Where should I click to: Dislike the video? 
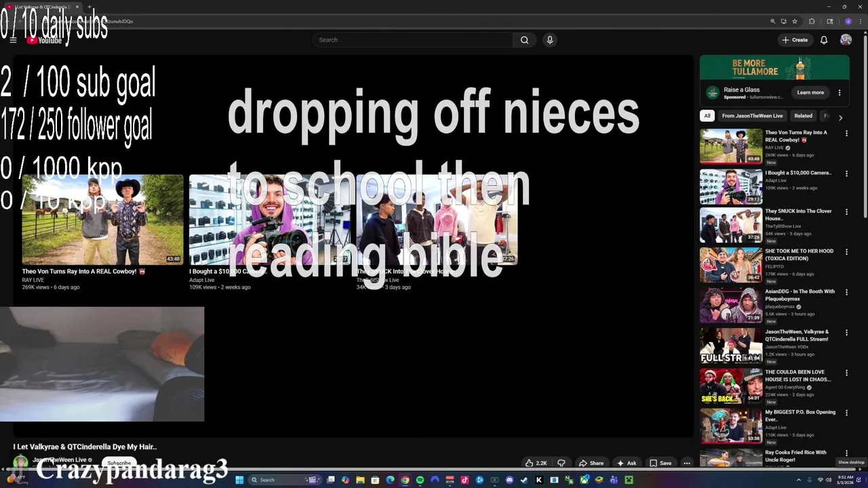pyautogui.click(x=561, y=463)
